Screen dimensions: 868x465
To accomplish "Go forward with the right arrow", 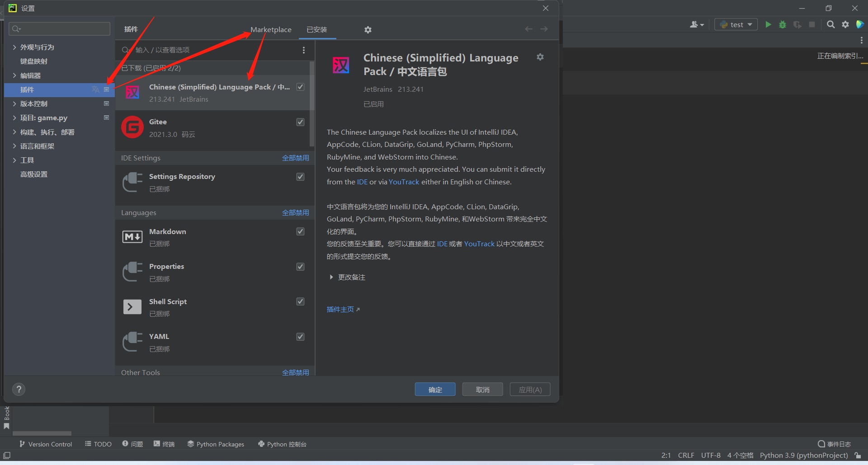I will [544, 29].
